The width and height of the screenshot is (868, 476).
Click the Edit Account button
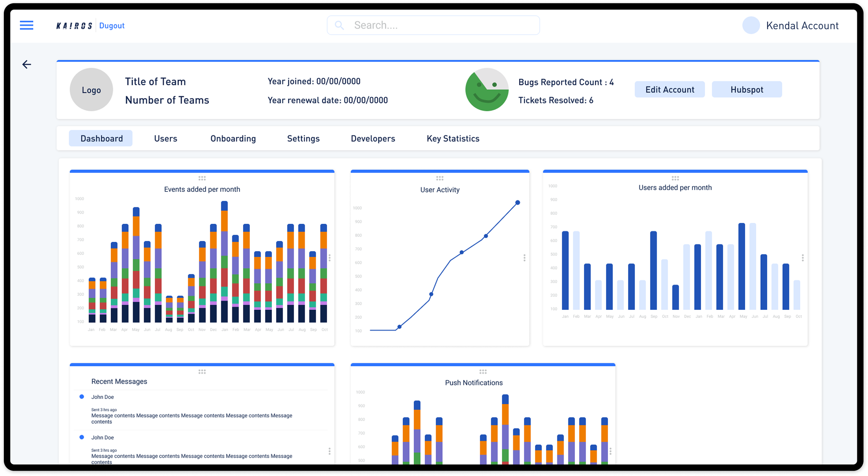(x=669, y=90)
